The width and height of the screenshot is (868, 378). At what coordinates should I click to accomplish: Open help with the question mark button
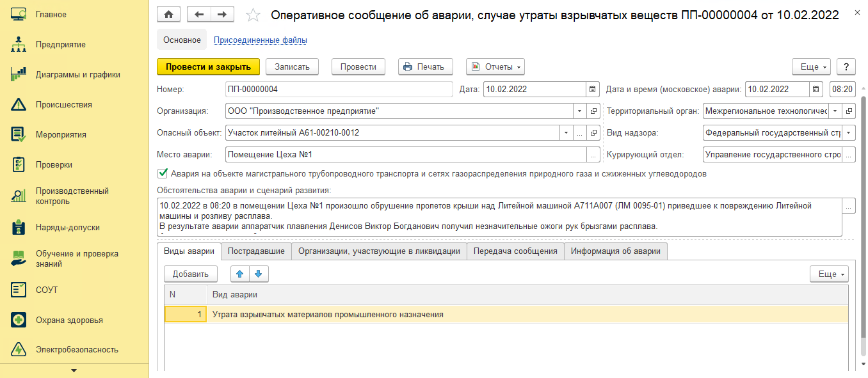pyautogui.click(x=846, y=67)
